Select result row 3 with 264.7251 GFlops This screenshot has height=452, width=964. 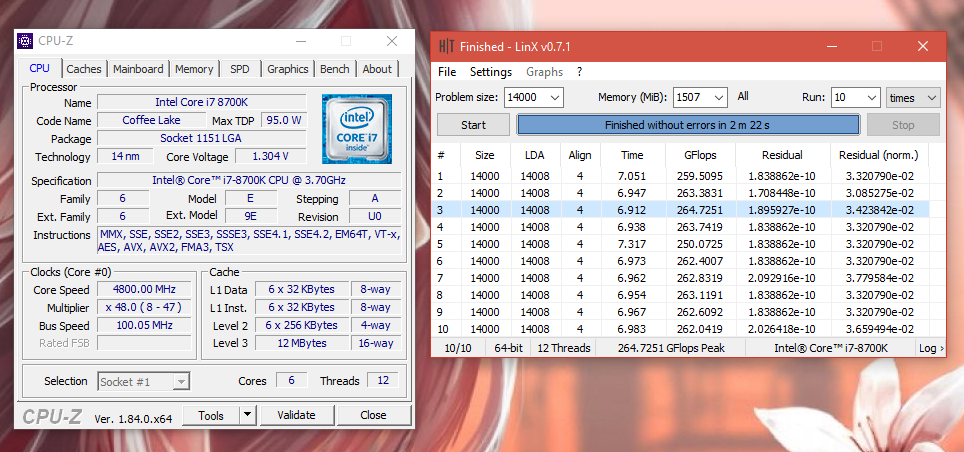pyautogui.click(x=681, y=210)
